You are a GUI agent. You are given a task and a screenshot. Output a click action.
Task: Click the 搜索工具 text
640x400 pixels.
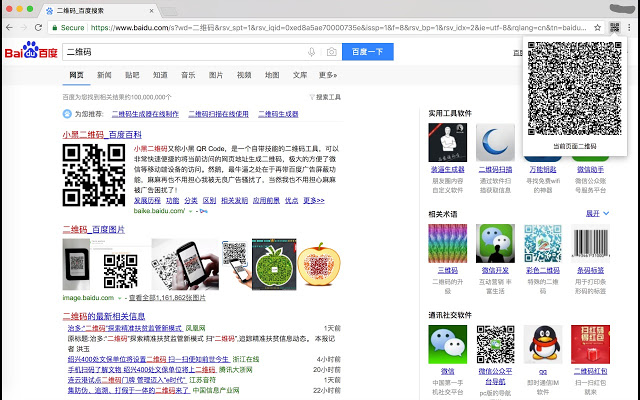pos(328,97)
